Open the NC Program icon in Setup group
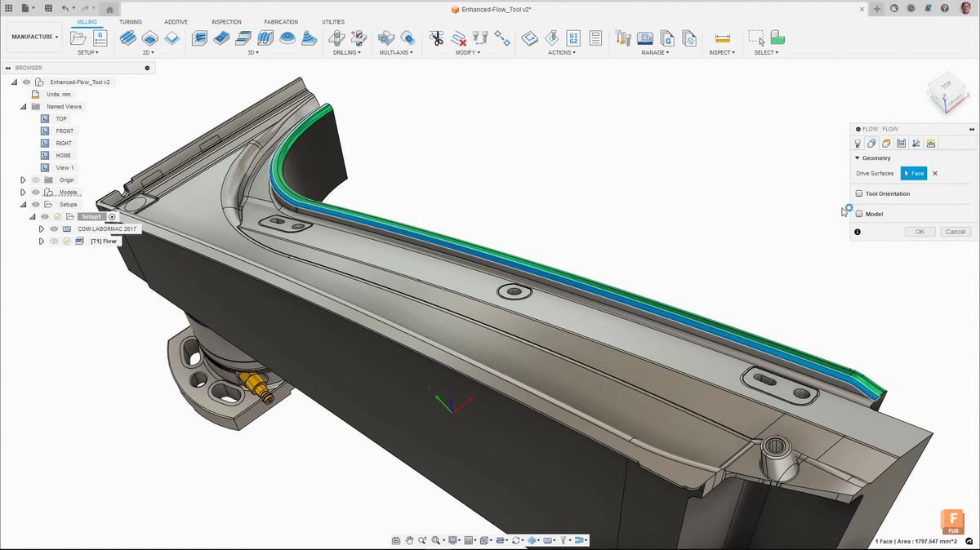980x550 pixels. 100,38
